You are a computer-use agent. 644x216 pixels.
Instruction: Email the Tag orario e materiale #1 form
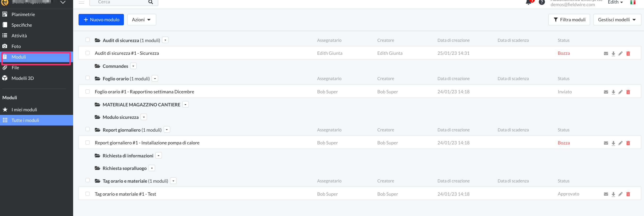click(606, 194)
